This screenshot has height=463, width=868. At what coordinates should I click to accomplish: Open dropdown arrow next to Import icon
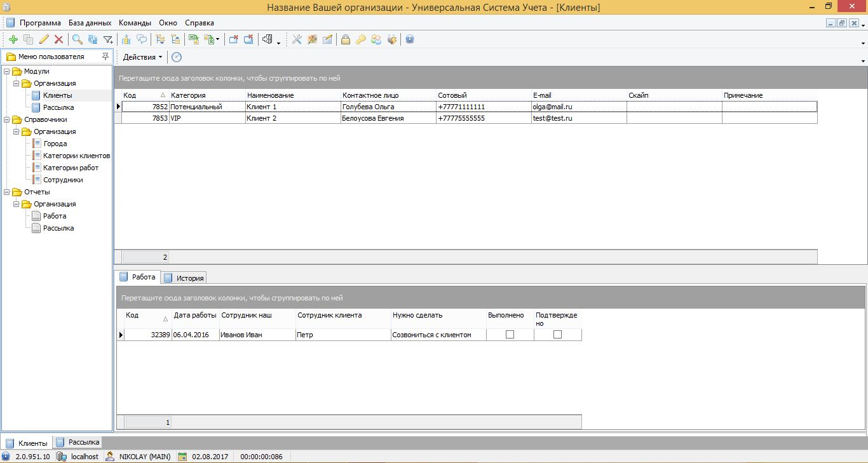coord(218,39)
